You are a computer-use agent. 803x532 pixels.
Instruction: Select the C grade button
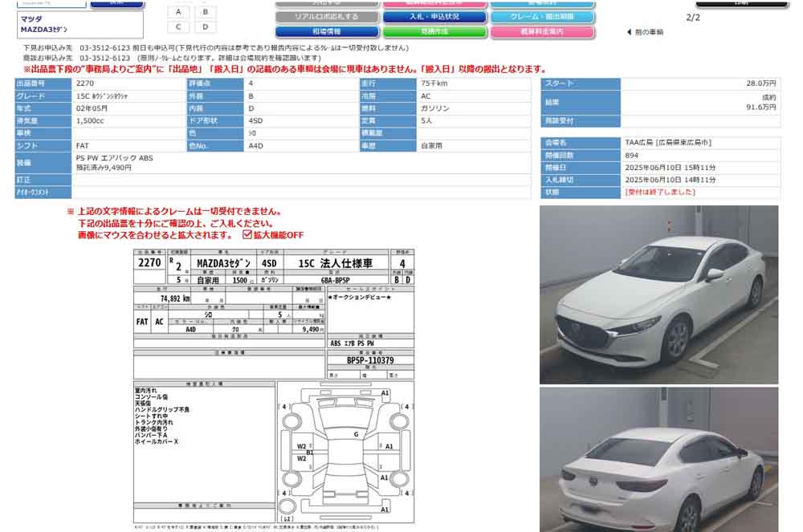pos(178,27)
